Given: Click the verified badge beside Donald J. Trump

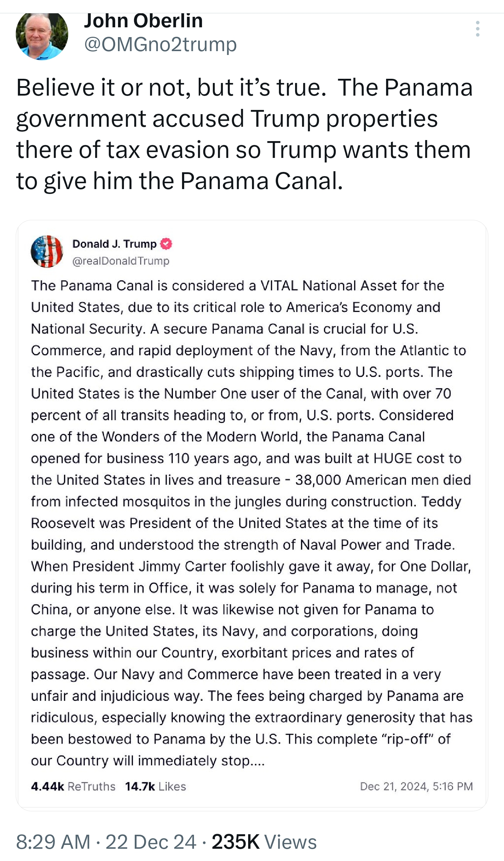Looking at the screenshot, I should click(x=166, y=244).
